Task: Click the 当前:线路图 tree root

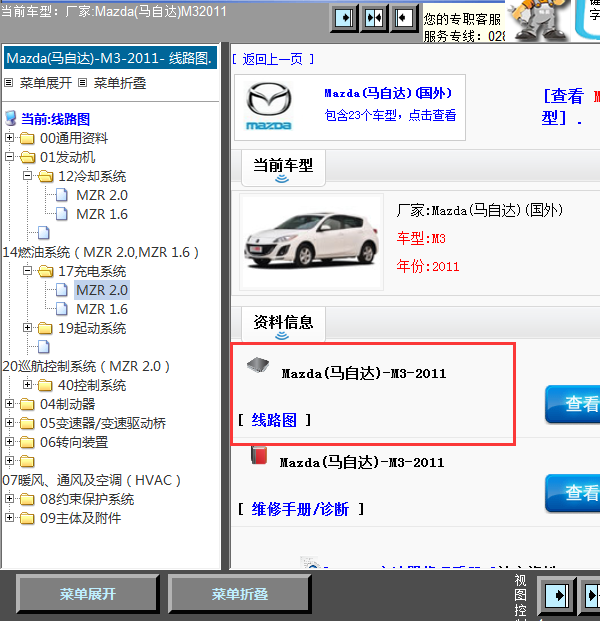Action: [55, 119]
